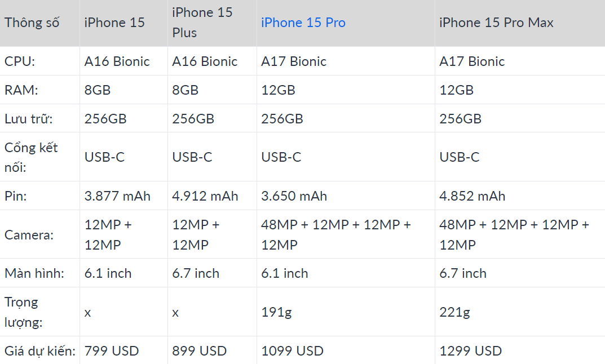Select the 191g weight value
This screenshot has height=364, width=605.
(276, 312)
